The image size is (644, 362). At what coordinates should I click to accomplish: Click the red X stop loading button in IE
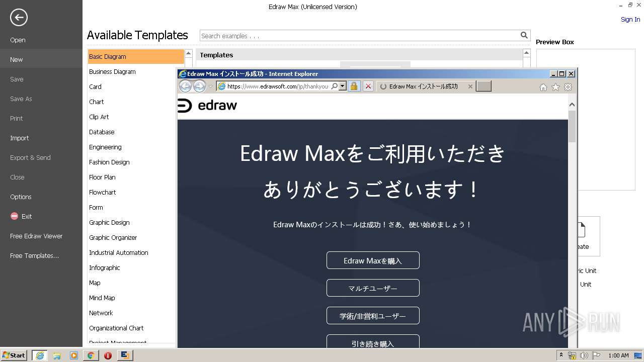click(x=368, y=86)
